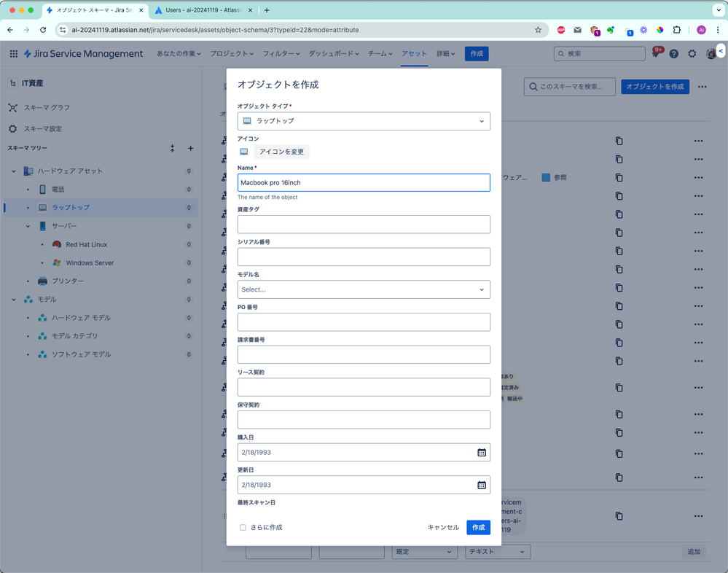Open the Chrome three-dot menu
This screenshot has width=728, height=573.
(718, 30)
